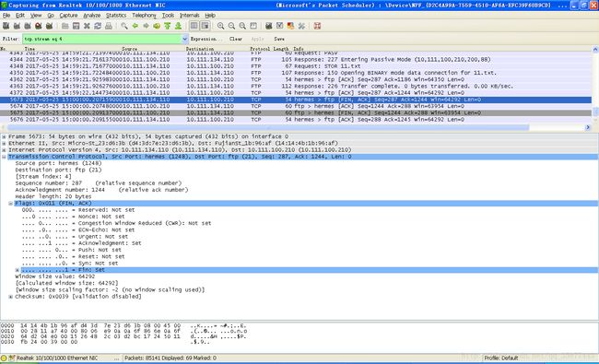Image resolution: width=599 pixels, height=364 pixels.
Task: Open the capture interfaces list icon
Action: 6,26
